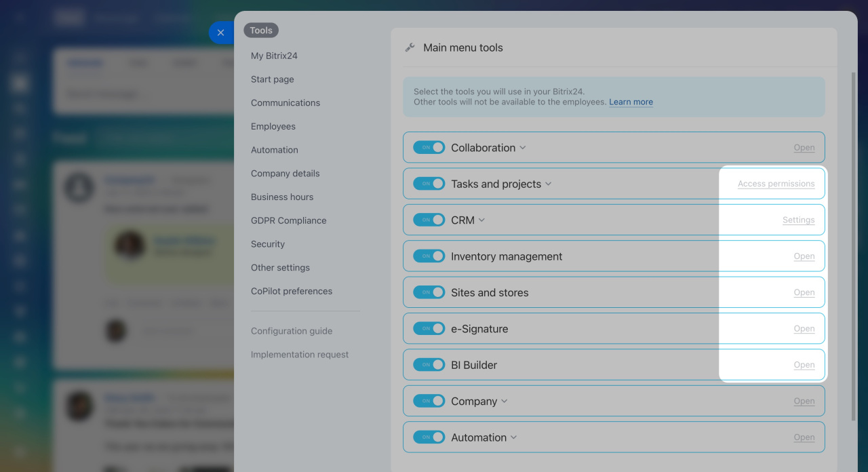
Task: Click Open in the Sites and stores row
Action: click(804, 292)
